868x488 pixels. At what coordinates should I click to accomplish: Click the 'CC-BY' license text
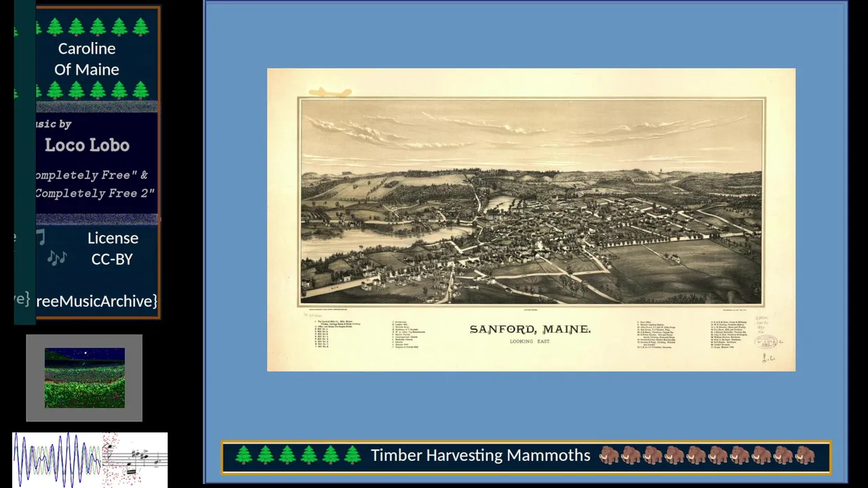point(112,259)
